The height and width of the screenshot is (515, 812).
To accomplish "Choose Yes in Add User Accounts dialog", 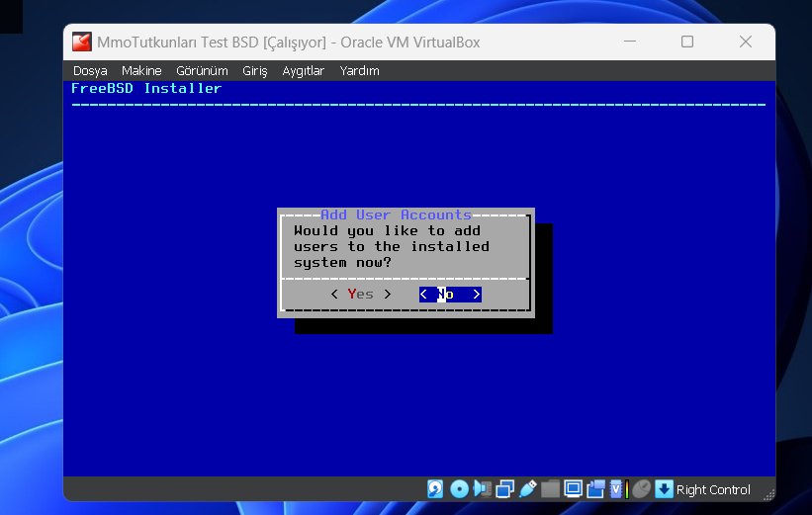I will (361, 294).
